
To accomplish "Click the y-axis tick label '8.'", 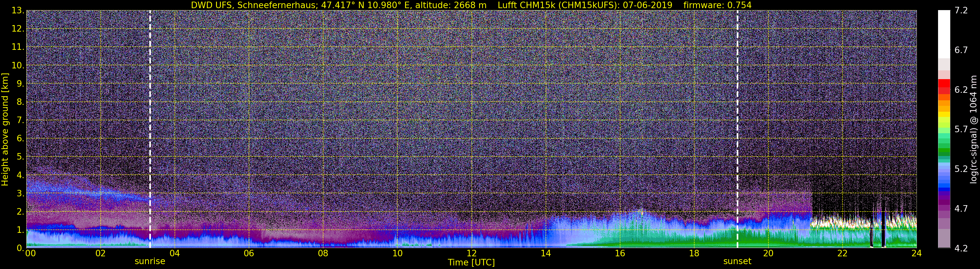I will point(21,102).
